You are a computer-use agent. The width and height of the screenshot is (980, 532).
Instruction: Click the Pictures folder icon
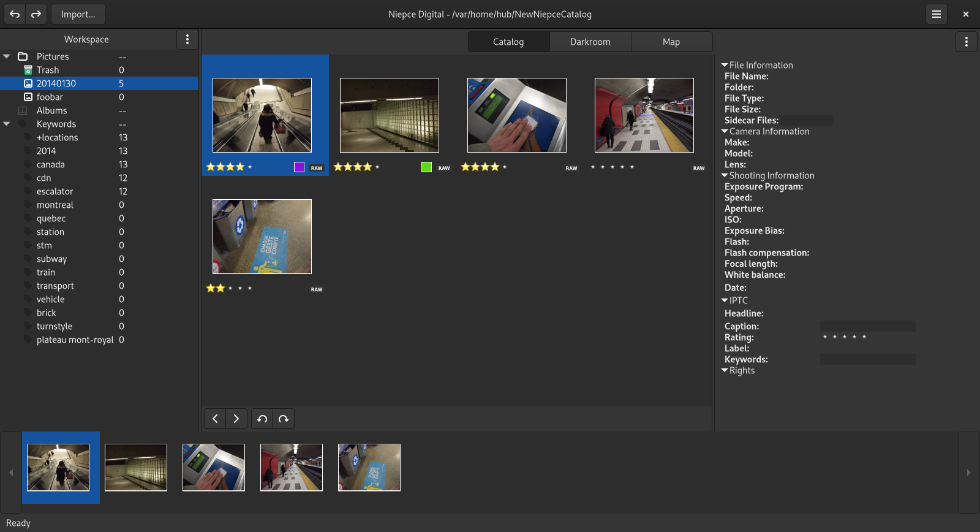click(x=23, y=56)
